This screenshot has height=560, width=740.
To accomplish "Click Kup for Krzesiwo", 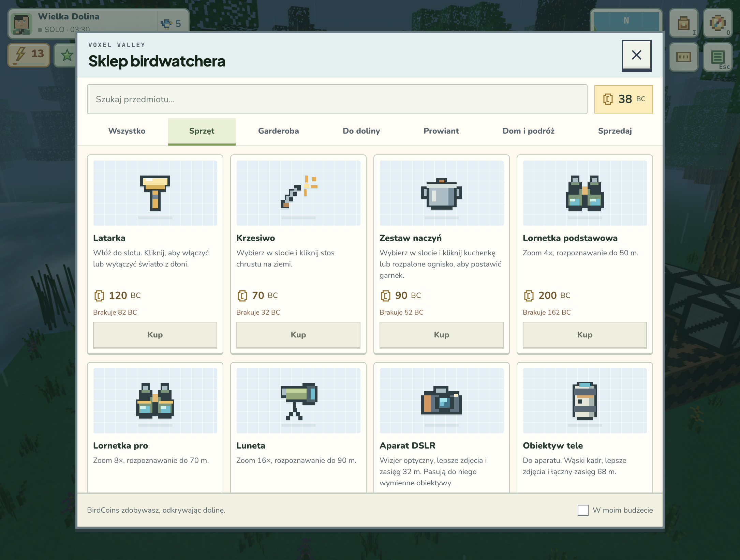I will point(298,335).
